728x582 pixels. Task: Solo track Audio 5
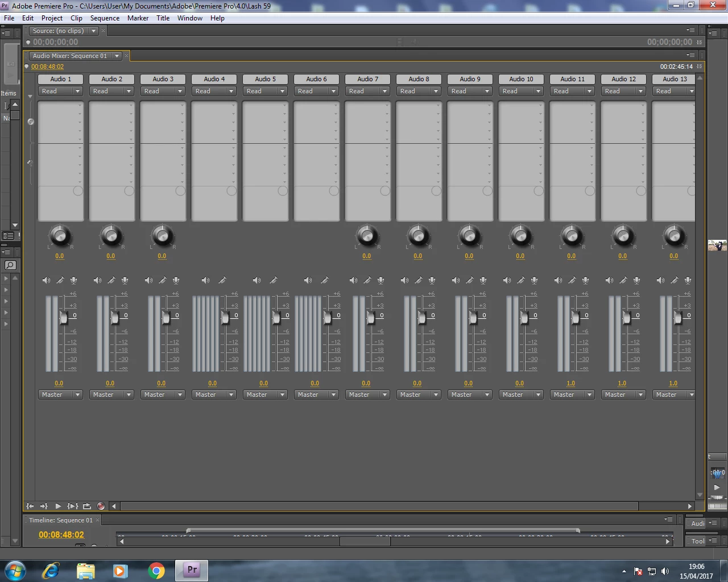pyautogui.click(x=274, y=280)
